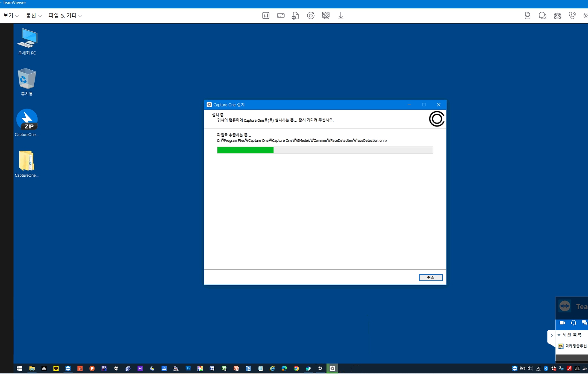The image size is (588, 374).
Task: Click the Capture One installer taskbar button
Action: click(332, 369)
